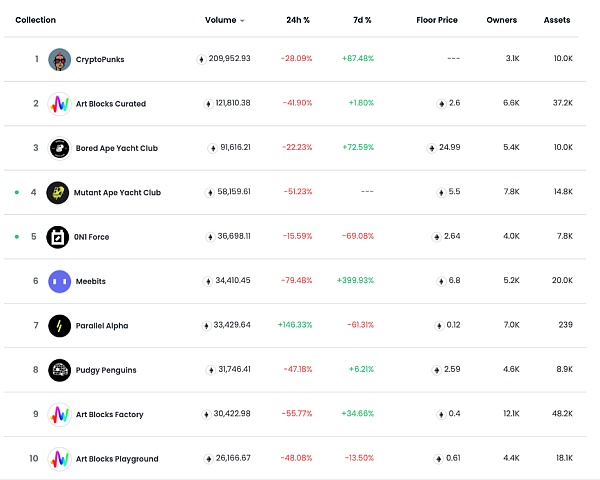Click the 7.8K owners value for Mutant Ape

tap(512, 192)
